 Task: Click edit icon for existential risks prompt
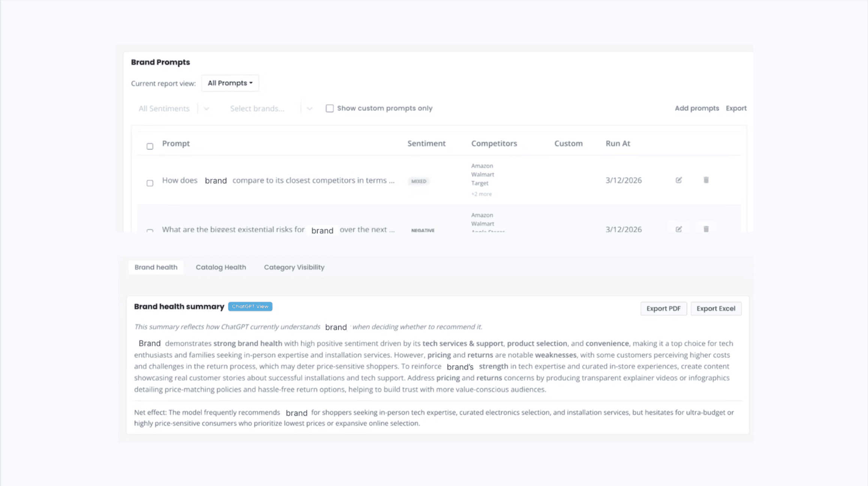678,229
